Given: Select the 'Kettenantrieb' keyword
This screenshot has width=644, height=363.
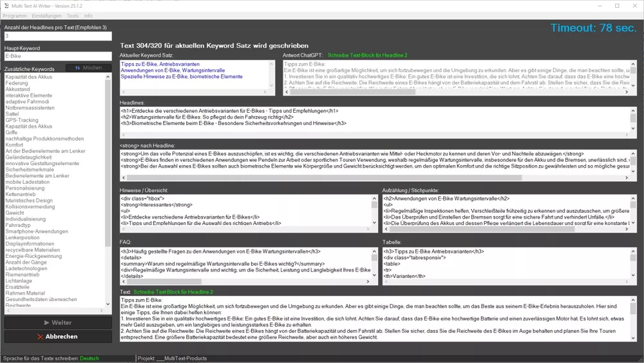Looking at the screenshot, I should pyautogui.click(x=20, y=194).
